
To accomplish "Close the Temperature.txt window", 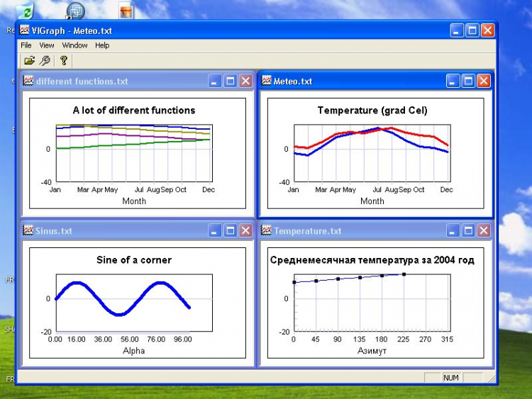I will pos(484,231).
